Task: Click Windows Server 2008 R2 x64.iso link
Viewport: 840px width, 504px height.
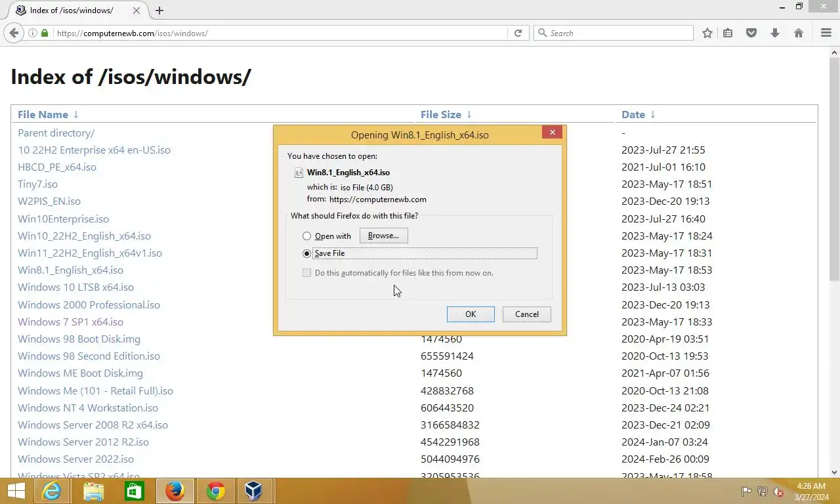Action: (93, 425)
